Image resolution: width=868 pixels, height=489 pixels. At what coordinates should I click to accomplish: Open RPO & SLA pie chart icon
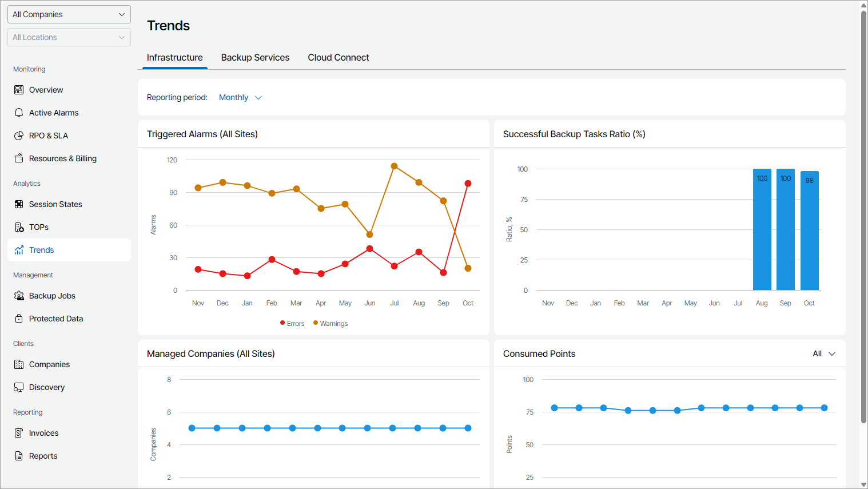click(19, 136)
